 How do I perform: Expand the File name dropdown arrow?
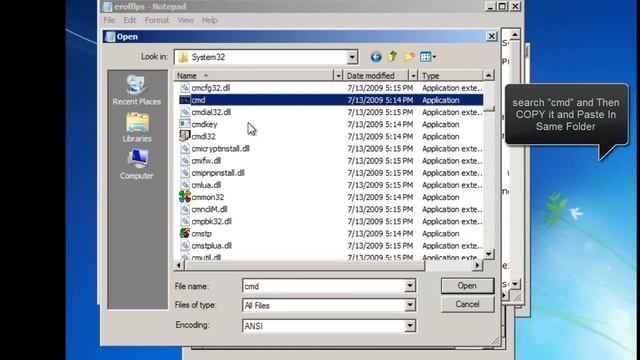410,286
